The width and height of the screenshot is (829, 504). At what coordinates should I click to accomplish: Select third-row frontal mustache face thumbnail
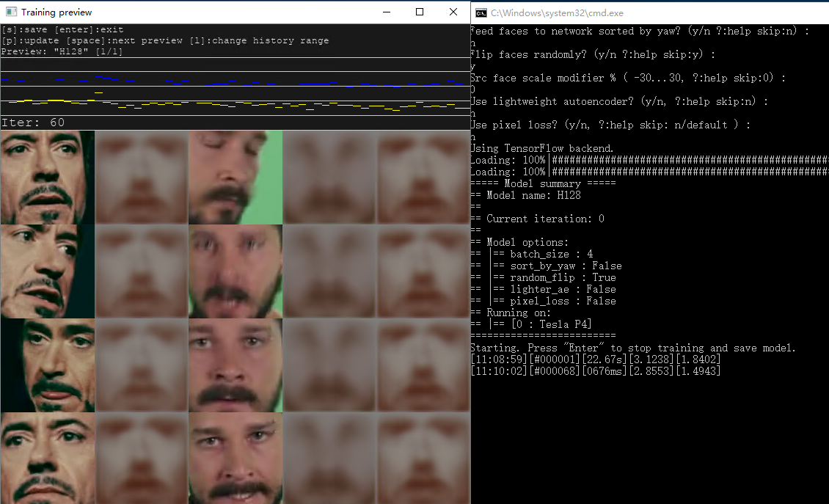click(235, 365)
